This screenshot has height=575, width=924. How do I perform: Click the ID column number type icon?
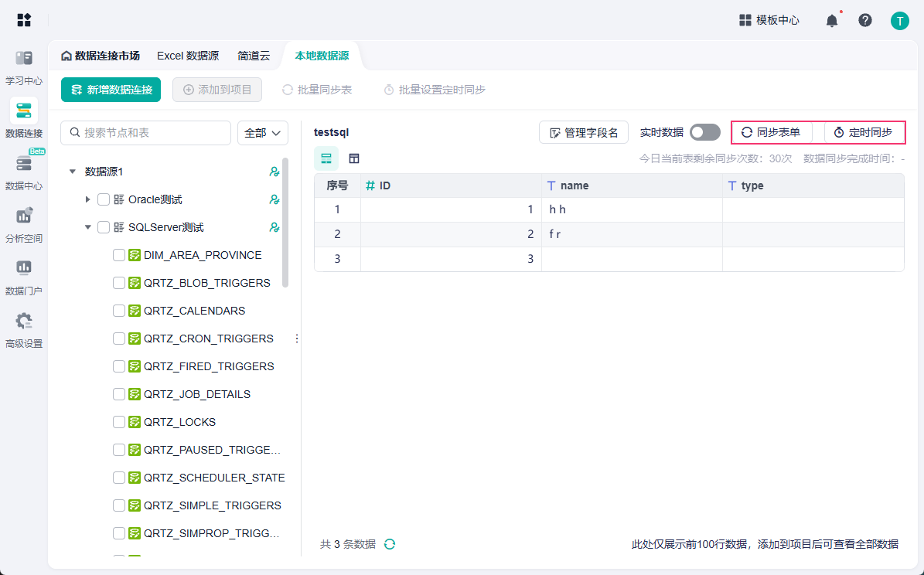click(x=370, y=185)
